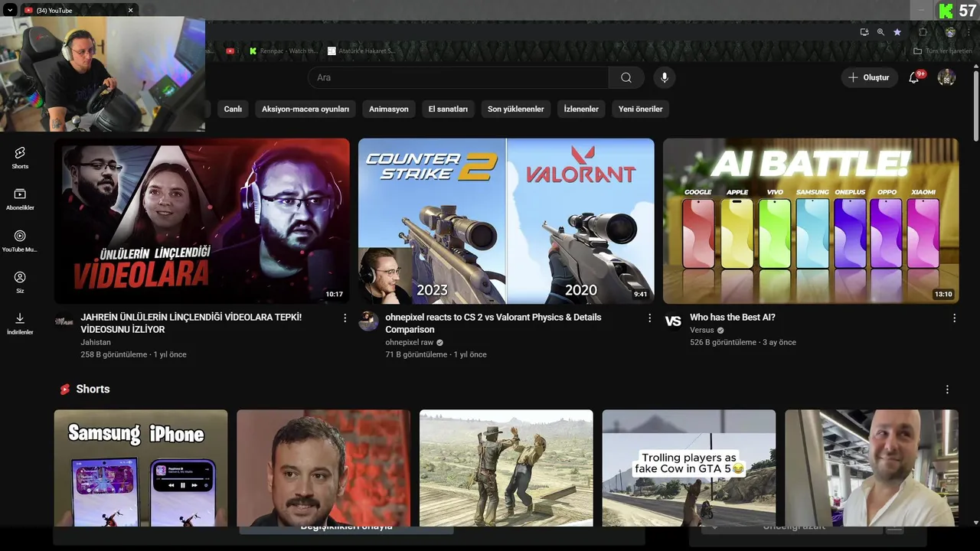The width and height of the screenshot is (980, 551).
Task: Start voice search with the microphone
Action: click(665, 77)
